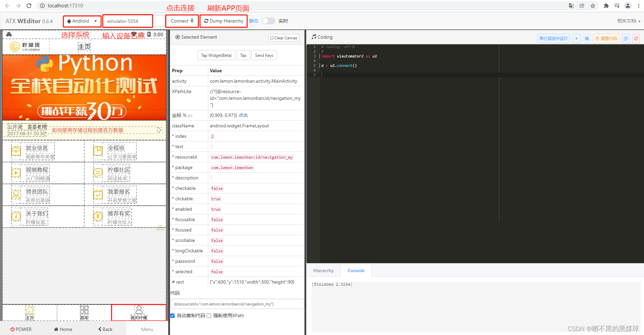Screen dimensions: 644x335
Task: Tap the 我的柠檬 profile icon in app
Action: [x=139, y=310]
